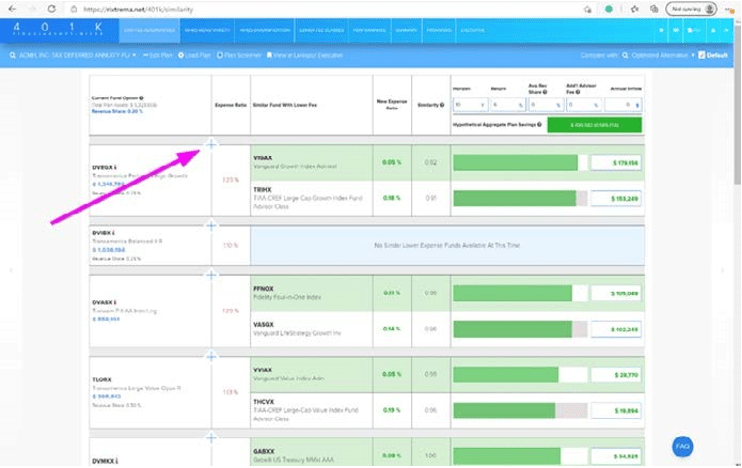Click the info icon next to DVEGX
742x468 pixels.
[117, 168]
